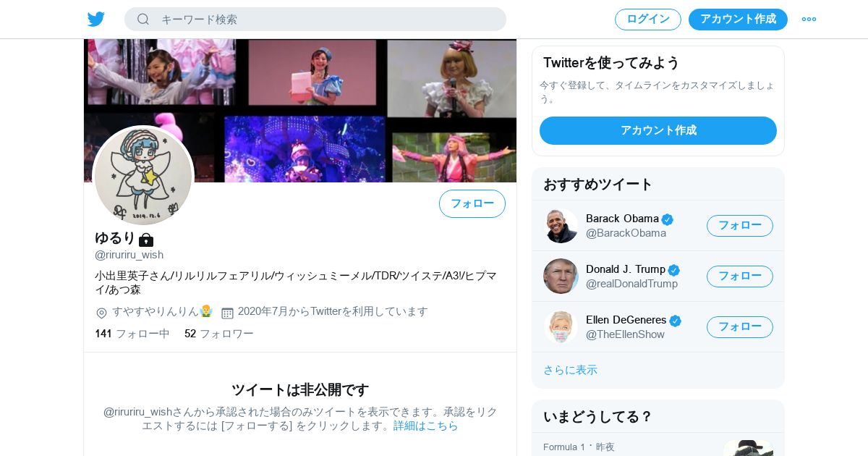Open the 52 フォロワー list

[x=219, y=334]
